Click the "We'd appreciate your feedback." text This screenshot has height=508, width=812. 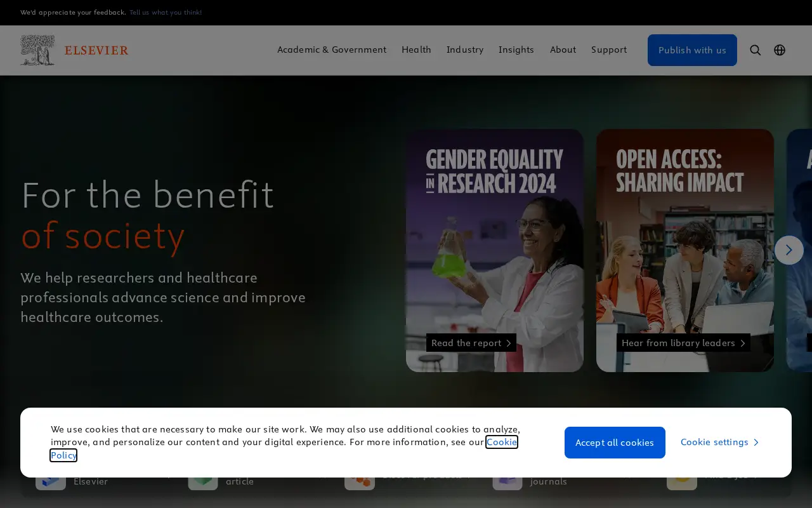73,12
